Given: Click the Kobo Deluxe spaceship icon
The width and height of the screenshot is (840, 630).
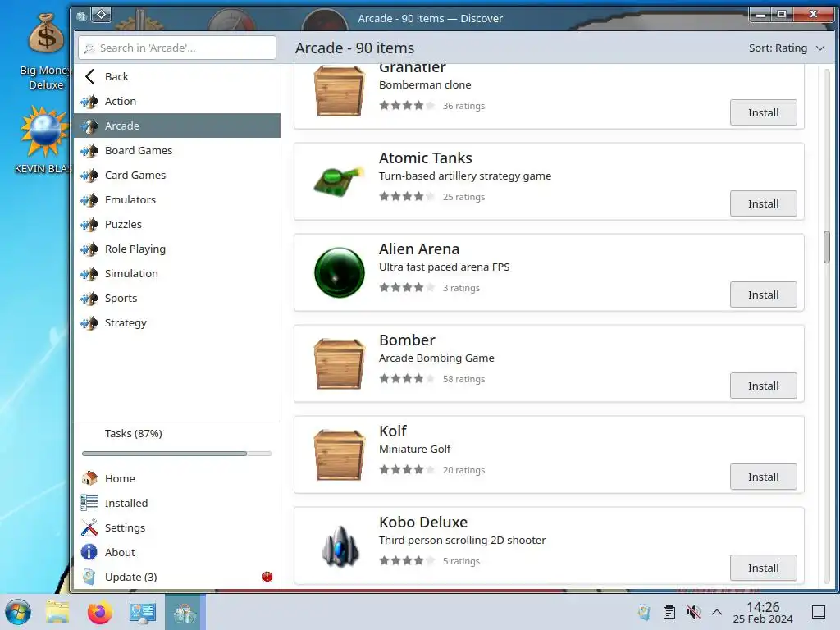Looking at the screenshot, I should (340, 546).
